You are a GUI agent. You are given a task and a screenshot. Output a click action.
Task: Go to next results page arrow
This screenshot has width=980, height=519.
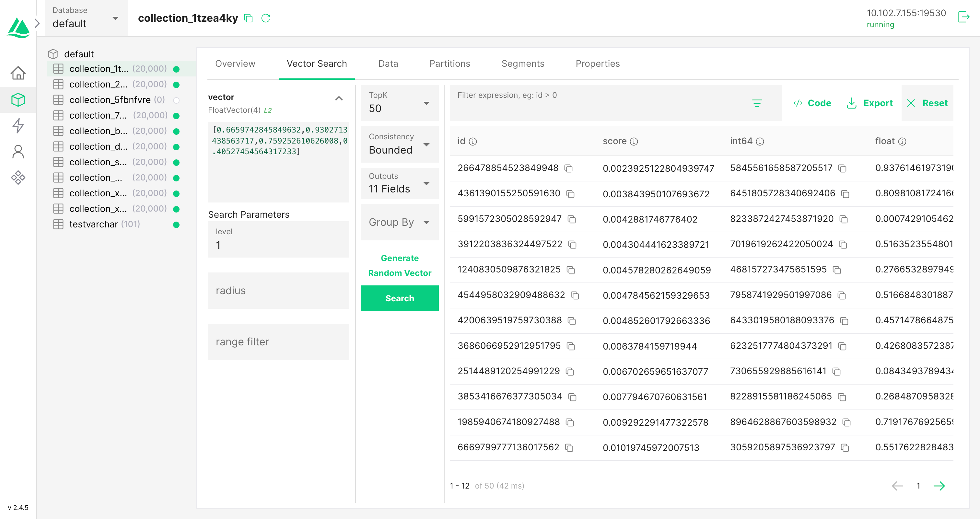tap(939, 486)
